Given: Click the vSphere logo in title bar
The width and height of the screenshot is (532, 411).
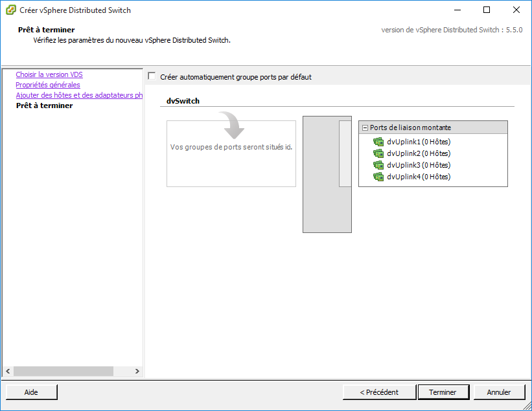Looking at the screenshot, I should click(10, 10).
